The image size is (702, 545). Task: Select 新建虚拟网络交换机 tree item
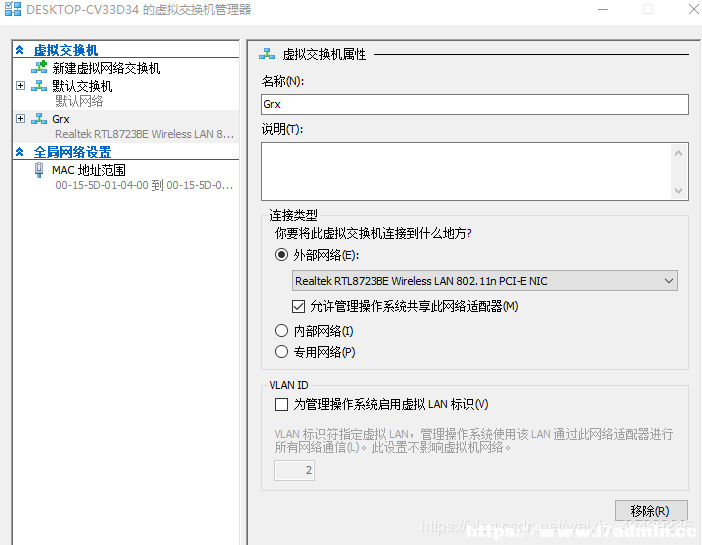pos(106,68)
